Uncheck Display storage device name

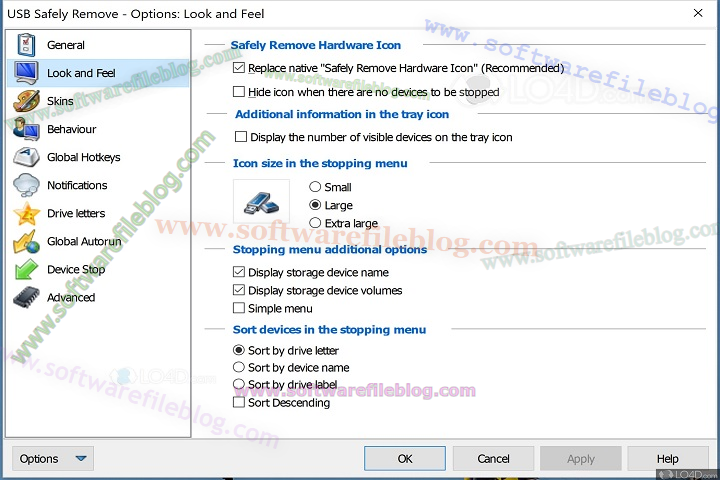tap(239, 272)
